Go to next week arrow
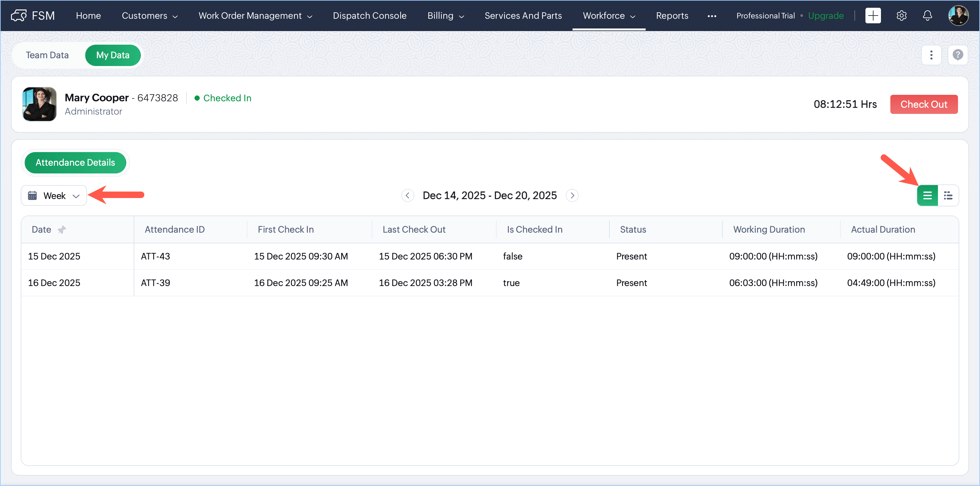The width and height of the screenshot is (980, 486). click(572, 195)
